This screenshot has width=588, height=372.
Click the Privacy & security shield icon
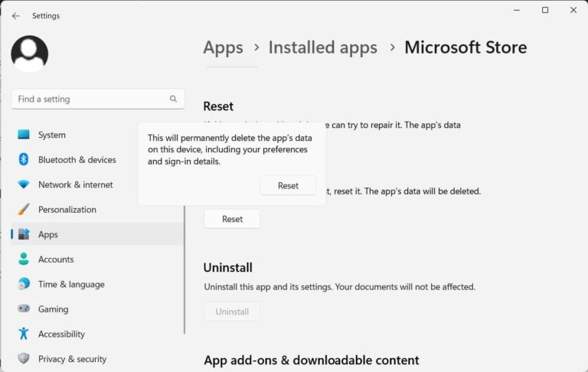(x=24, y=359)
